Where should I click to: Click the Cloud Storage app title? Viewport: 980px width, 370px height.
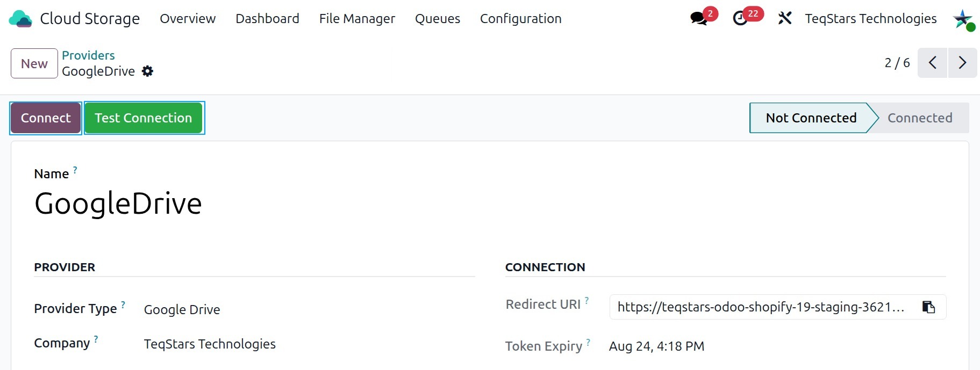[x=90, y=19]
